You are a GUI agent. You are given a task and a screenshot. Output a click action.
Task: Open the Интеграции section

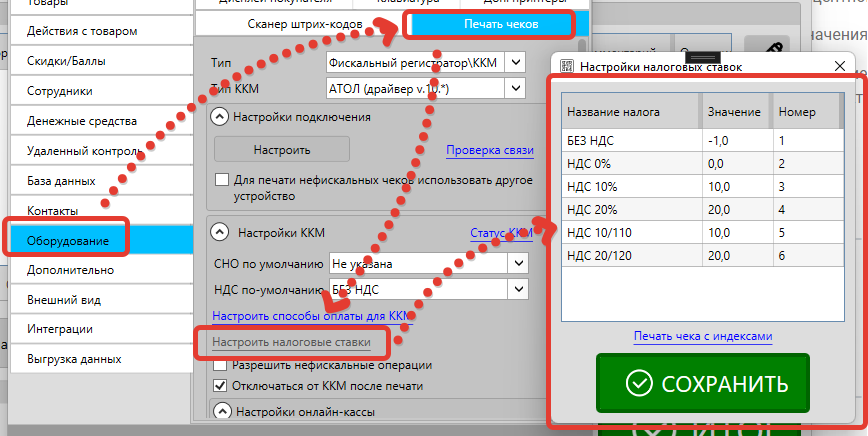tap(101, 329)
